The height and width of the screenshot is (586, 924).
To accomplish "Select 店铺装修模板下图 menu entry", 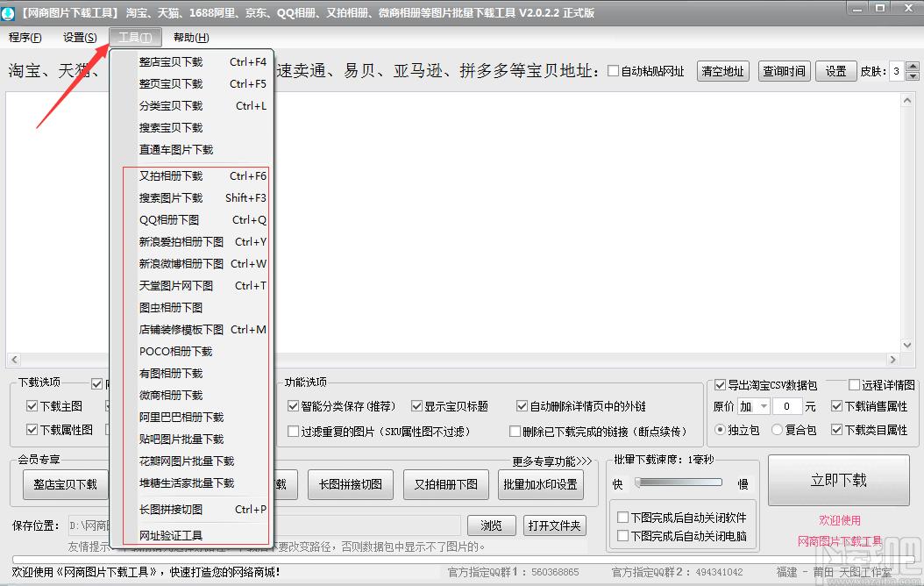I will point(192,330).
